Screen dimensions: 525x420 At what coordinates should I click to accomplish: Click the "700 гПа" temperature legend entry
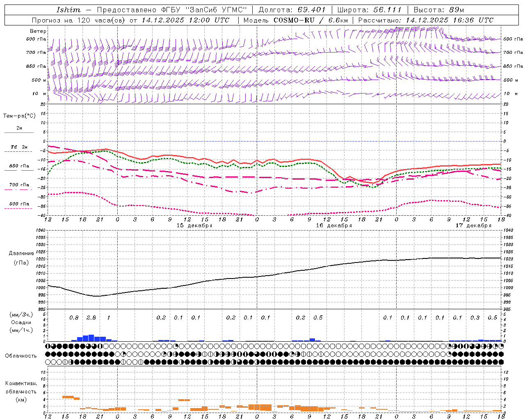pyautogui.click(x=19, y=185)
